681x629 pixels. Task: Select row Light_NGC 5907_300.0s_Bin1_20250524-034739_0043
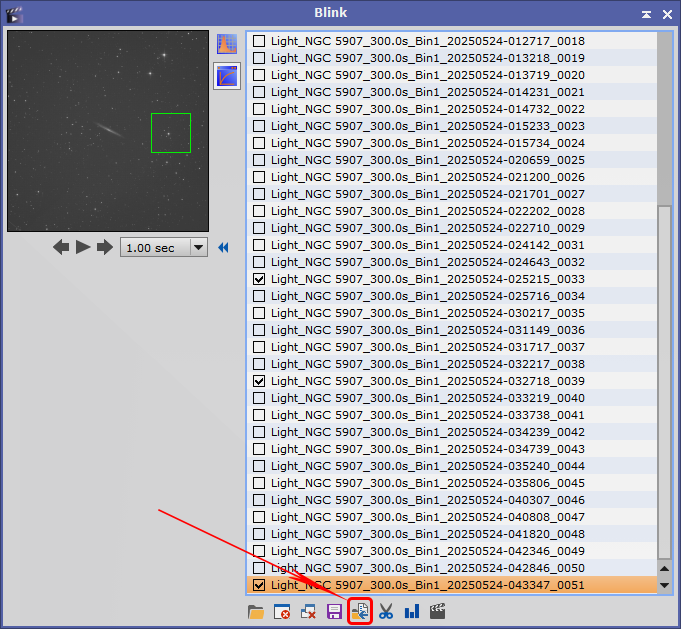[x=452, y=449]
